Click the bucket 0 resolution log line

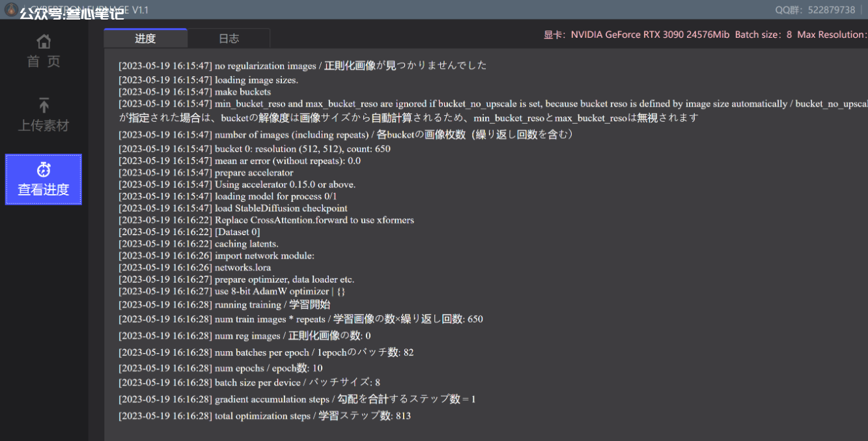pos(255,149)
